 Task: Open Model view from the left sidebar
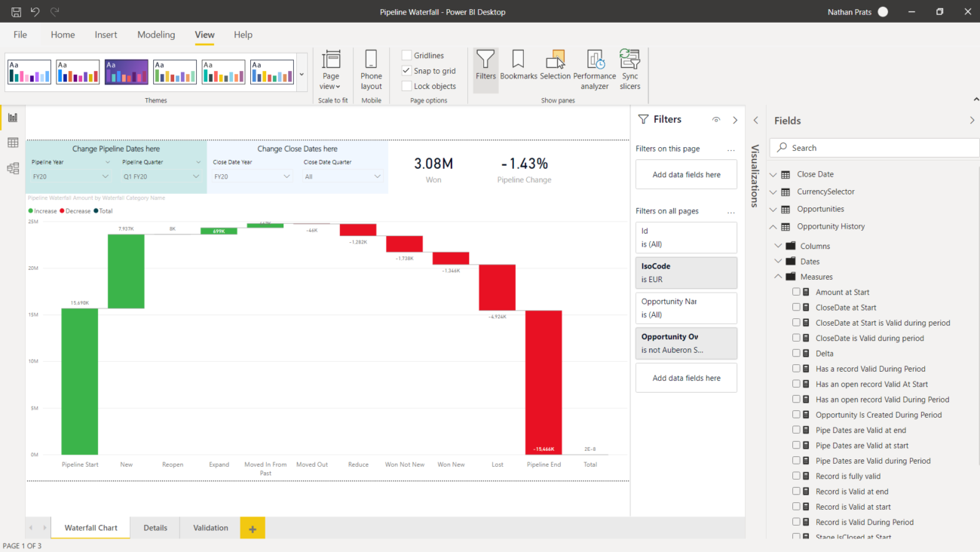12,167
